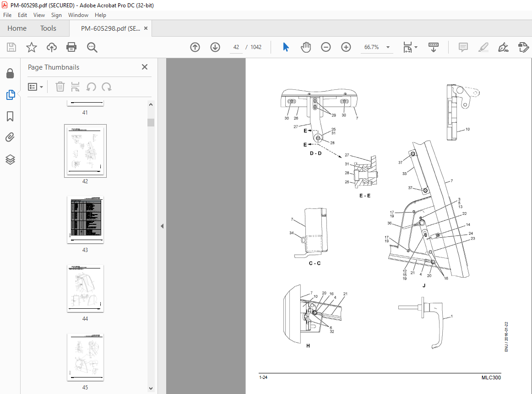The width and height of the screenshot is (532, 394).
Task: Toggle the Page Thumbnails sidebar icon
Action: point(10,95)
